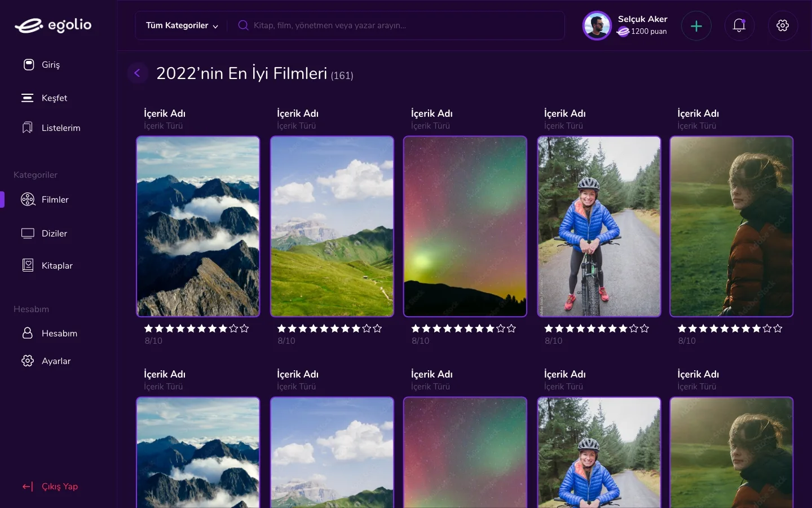
Task: Set star rating under the green hills poster
Action: coord(329,329)
